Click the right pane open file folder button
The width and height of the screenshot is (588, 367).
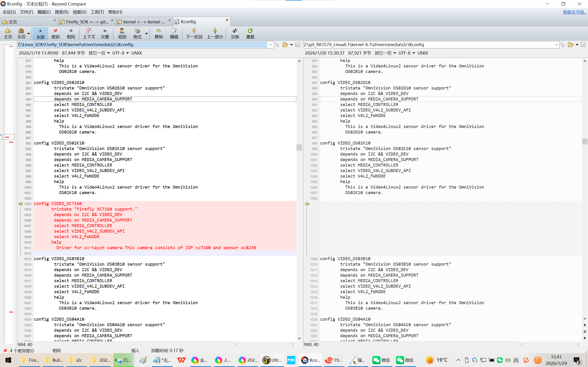tap(571, 45)
